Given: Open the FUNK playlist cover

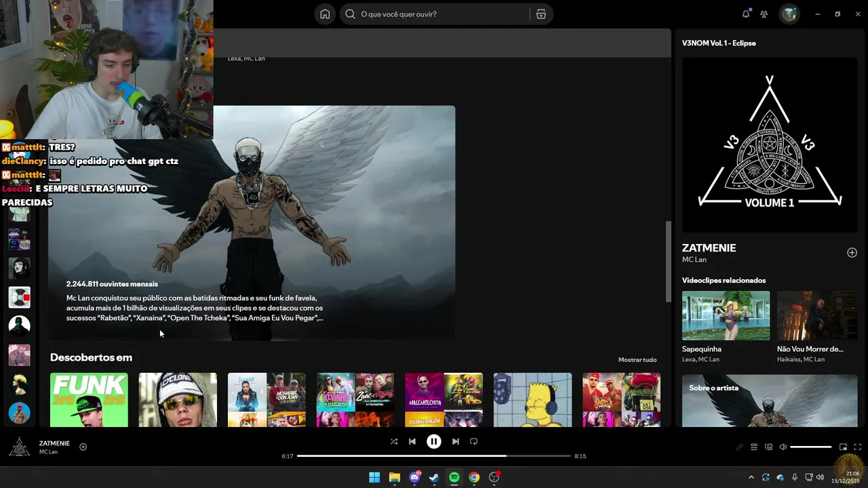Looking at the screenshot, I should [89, 400].
